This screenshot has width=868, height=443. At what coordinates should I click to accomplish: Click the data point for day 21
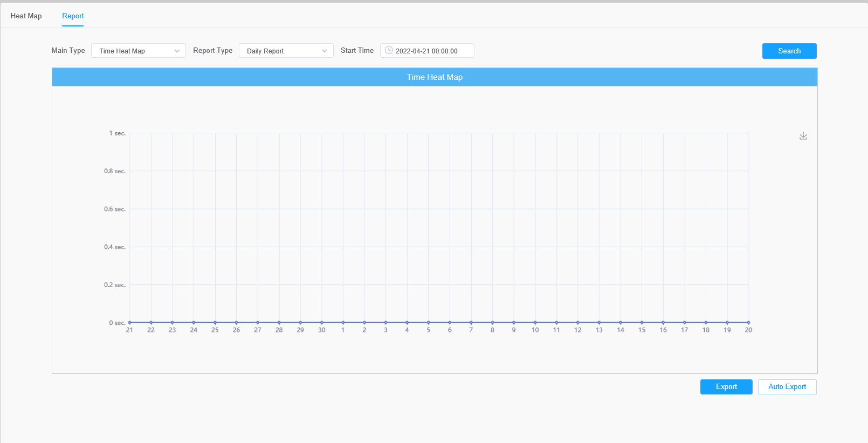click(129, 323)
